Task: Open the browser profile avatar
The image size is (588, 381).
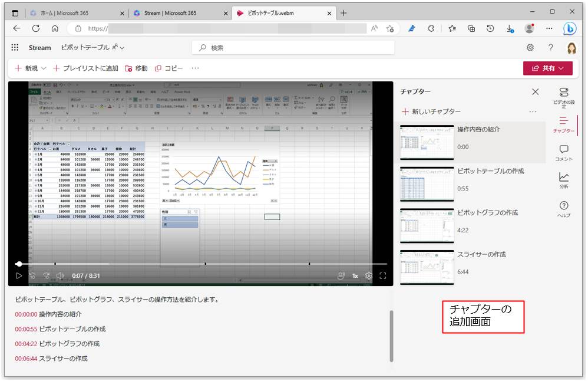Action: tap(530, 28)
